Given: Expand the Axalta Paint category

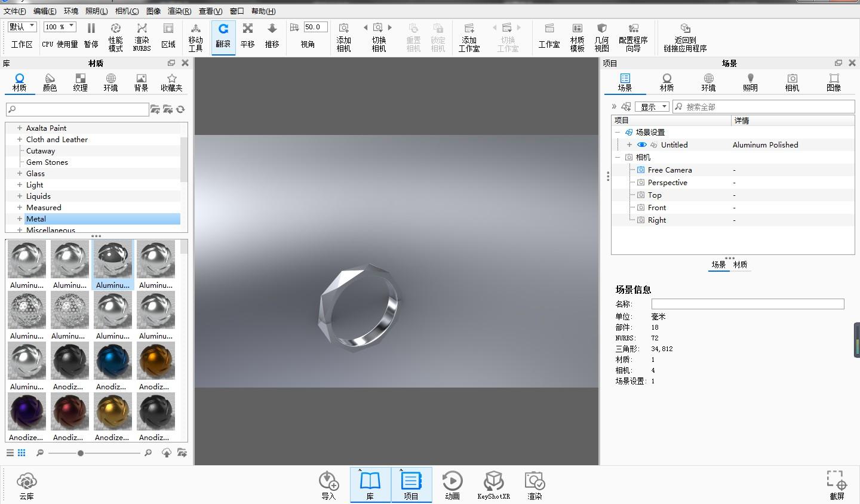Looking at the screenshot, I should [x=20, y=128].
